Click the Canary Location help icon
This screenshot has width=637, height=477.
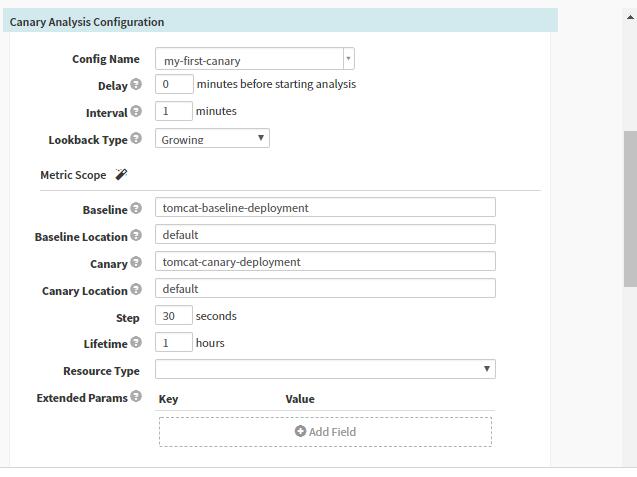[x=136, y=290]
